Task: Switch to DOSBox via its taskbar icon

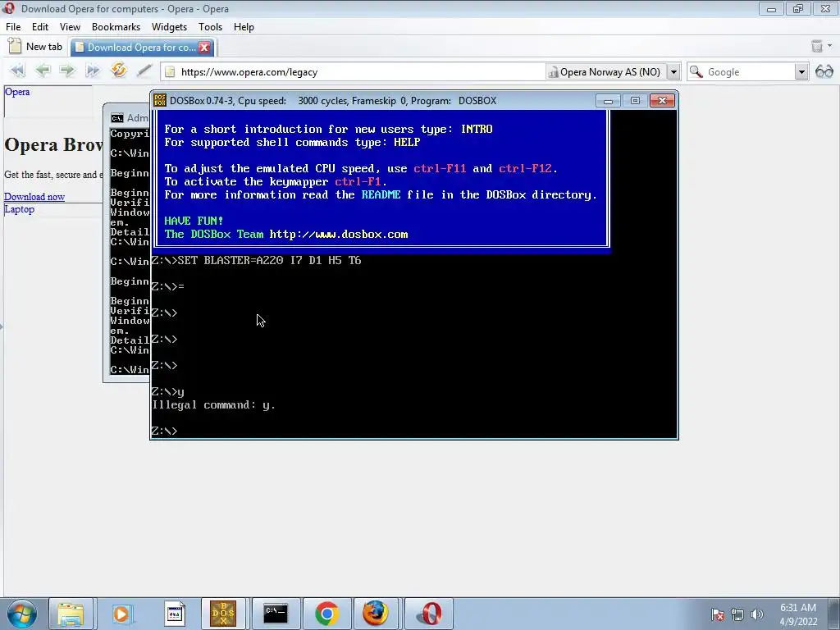Action: click(x=223, y=614)
